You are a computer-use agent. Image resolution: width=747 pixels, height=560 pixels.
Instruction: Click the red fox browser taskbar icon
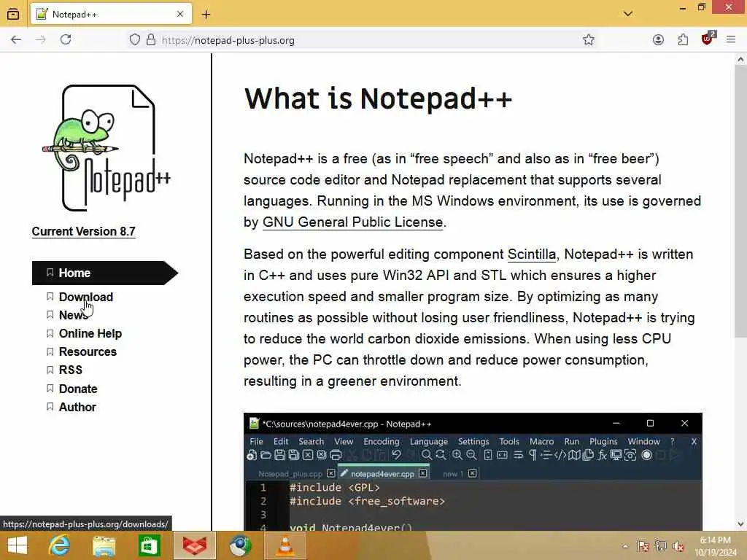(194, 545)
